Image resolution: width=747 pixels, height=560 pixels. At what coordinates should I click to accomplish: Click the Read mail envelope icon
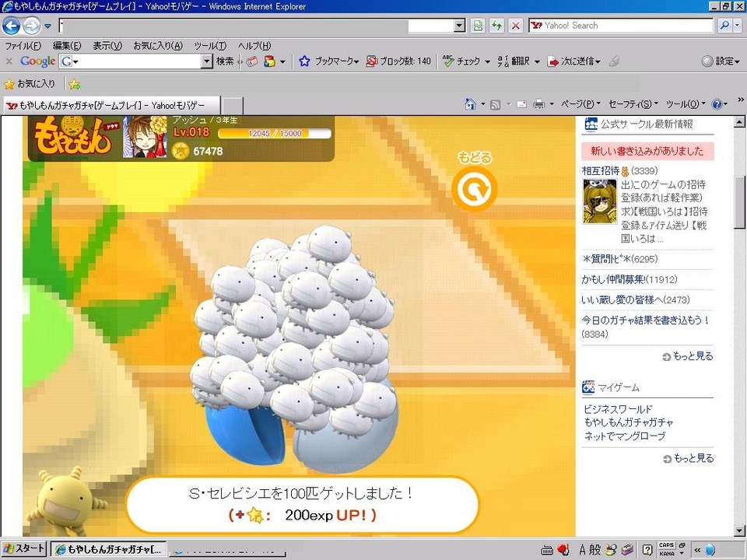coord(521,104)
